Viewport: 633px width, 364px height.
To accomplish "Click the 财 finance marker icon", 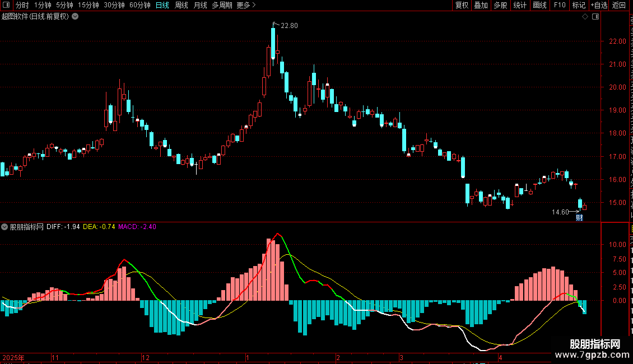I will pos(579,218).
